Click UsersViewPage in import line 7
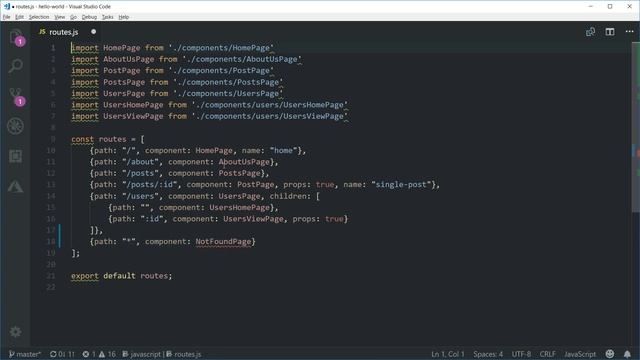Viewport: 640px width, 360px height. (x=133, y=116)
